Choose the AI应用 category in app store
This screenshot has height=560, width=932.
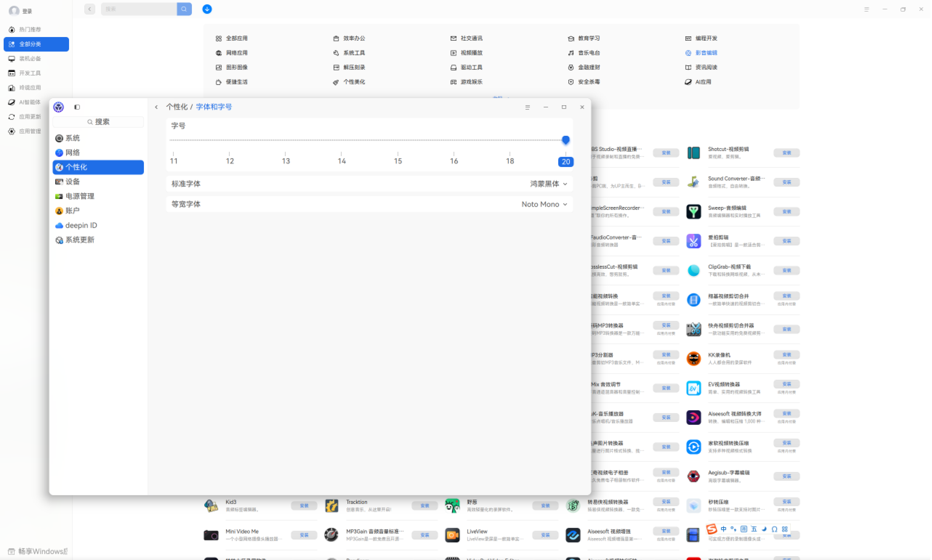click(x=698, y=82)
